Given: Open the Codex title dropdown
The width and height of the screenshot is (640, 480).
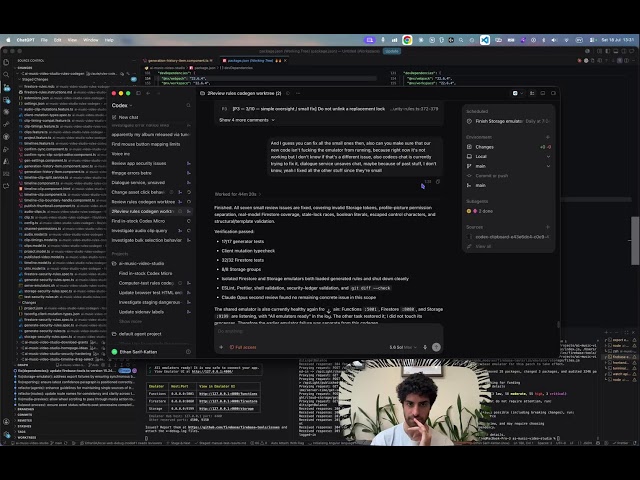Looking at the screenshot, I should tap(122, 105).
